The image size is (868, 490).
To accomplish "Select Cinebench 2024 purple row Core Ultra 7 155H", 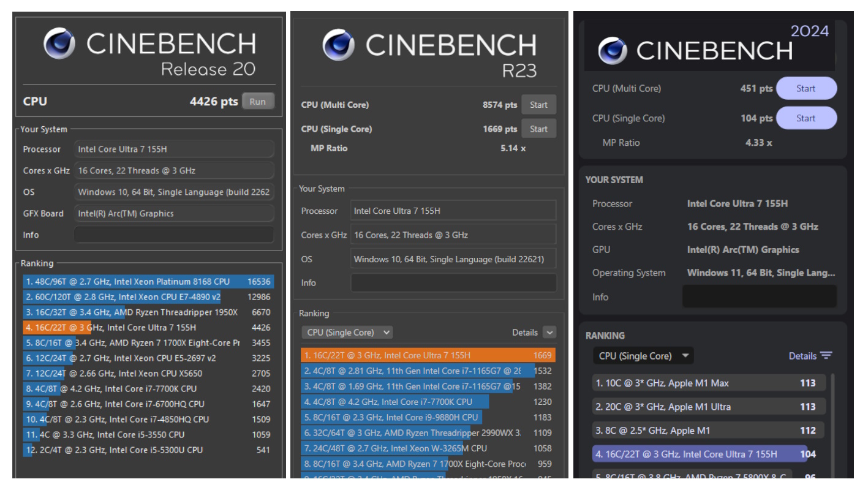I will [709, 454].
